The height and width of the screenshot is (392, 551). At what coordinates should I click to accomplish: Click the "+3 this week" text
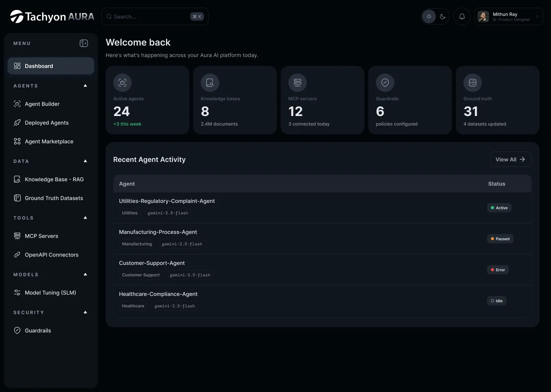pyautogui.click(x=127, y=124)
